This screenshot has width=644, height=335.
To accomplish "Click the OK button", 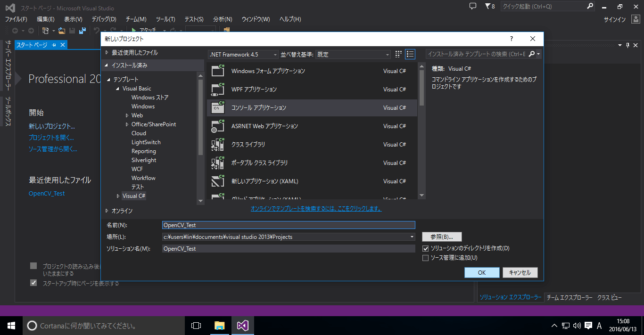I will (x=482, y=273).
